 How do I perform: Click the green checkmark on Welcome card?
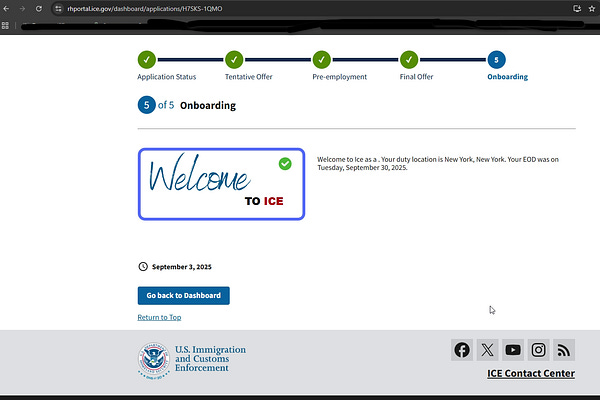coord(285,164)
